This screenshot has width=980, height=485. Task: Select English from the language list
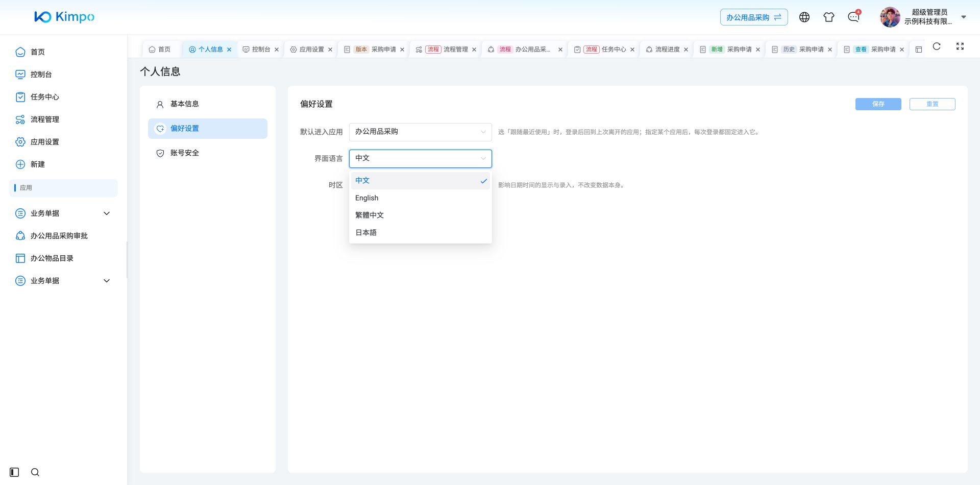tap(421, 198)
